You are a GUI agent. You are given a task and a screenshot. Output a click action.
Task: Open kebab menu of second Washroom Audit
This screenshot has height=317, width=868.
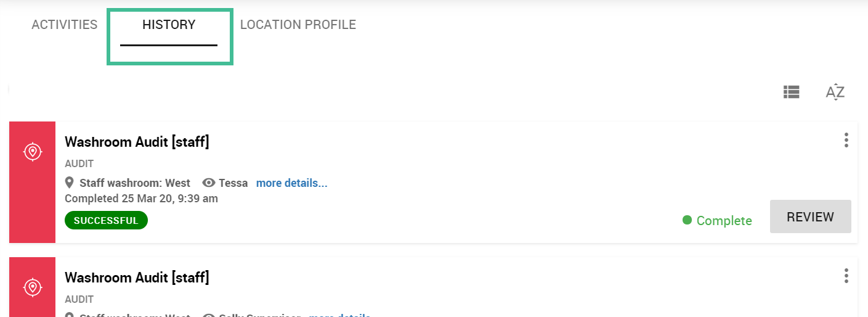(846, 276)
